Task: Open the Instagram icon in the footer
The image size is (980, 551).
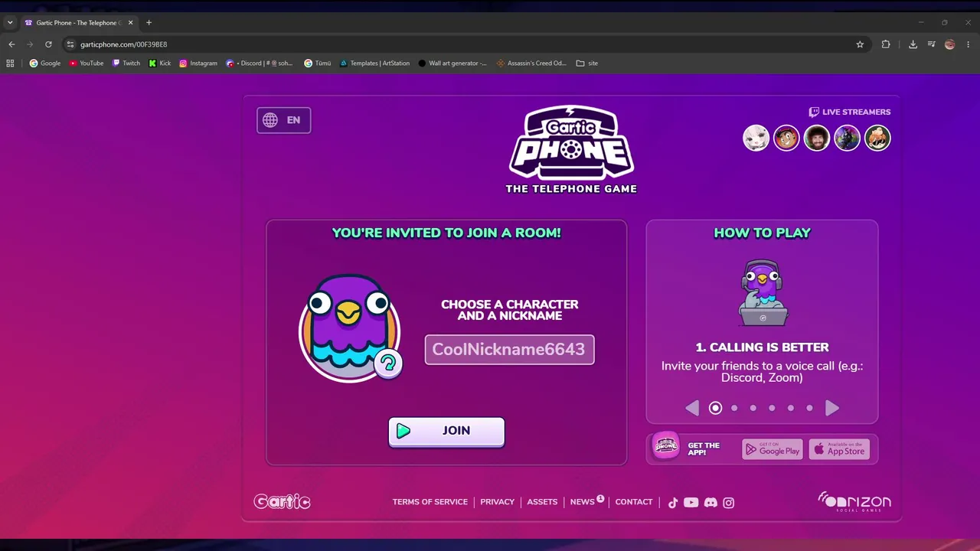Action: pos(729,503)
